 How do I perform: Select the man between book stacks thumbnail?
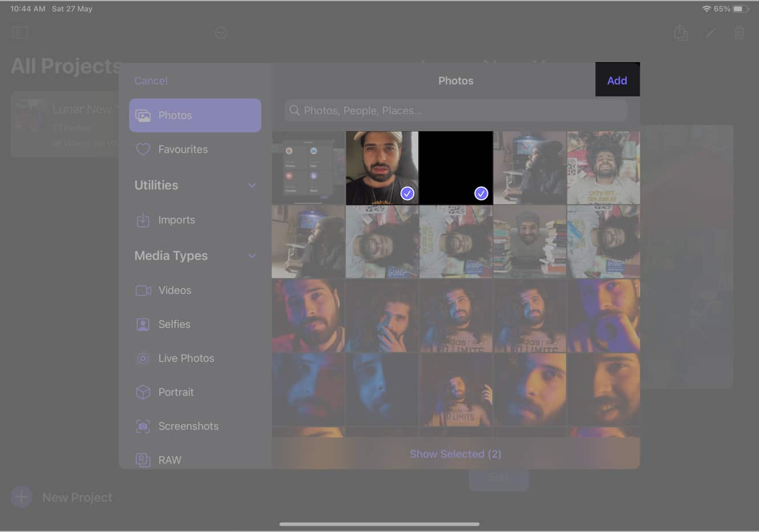[x=530, y=242]
